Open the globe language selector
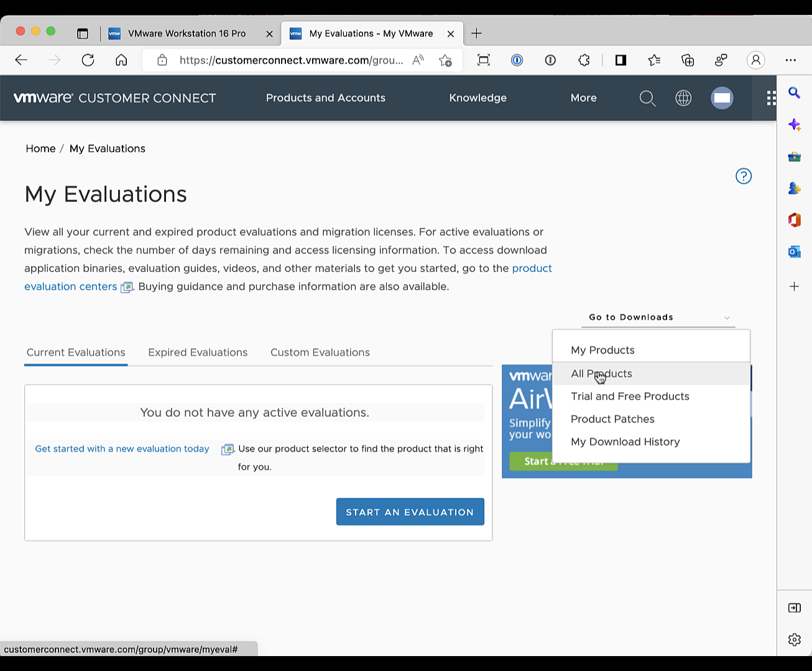Image resolution: width=812 pixels, height=671 pixels. (x=683, y=98)
